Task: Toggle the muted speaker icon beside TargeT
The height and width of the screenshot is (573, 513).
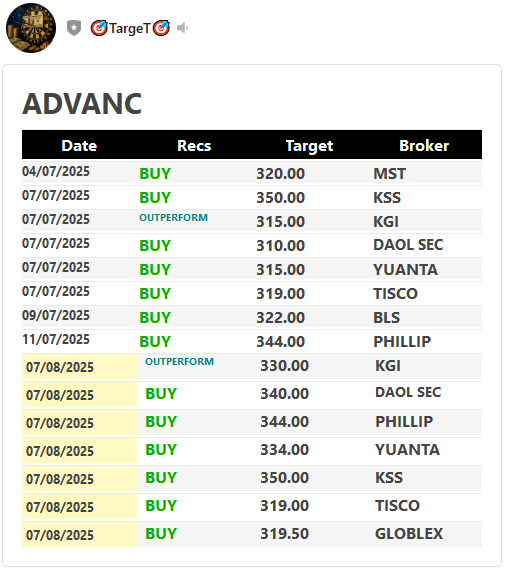Action: 182,28
